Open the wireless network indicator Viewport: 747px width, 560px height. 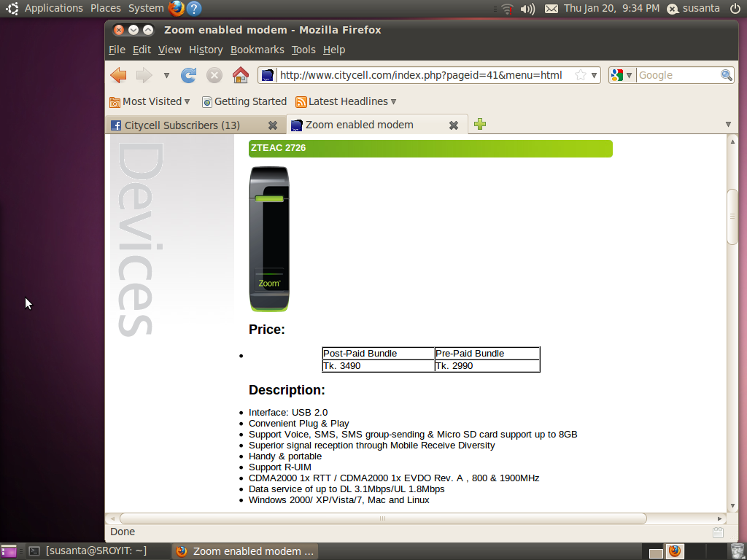[508, 9]
